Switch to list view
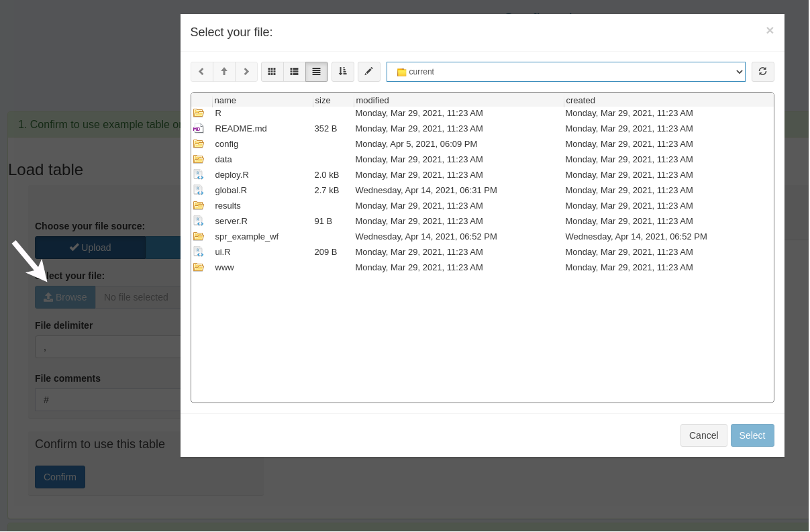Viewport: 810px width, 532px height. tap(294, 72)
